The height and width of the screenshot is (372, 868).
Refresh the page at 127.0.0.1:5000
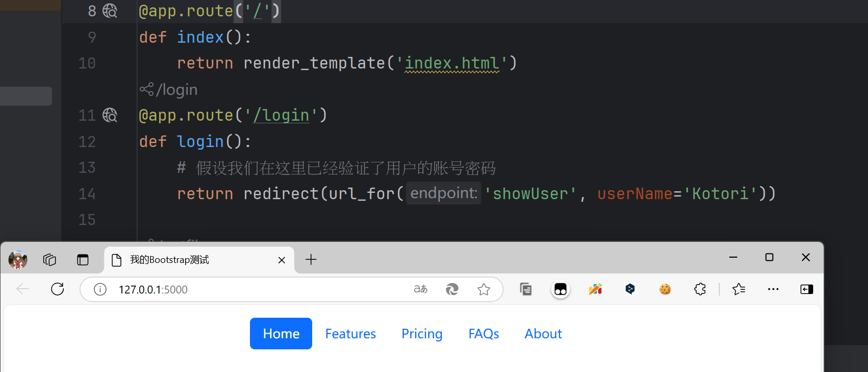tap(57, 289)
